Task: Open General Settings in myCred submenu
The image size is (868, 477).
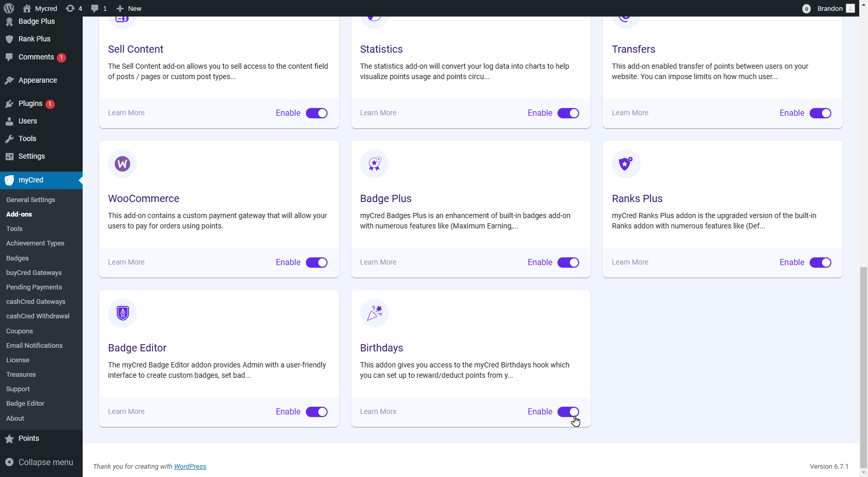Action: (30, 199)
